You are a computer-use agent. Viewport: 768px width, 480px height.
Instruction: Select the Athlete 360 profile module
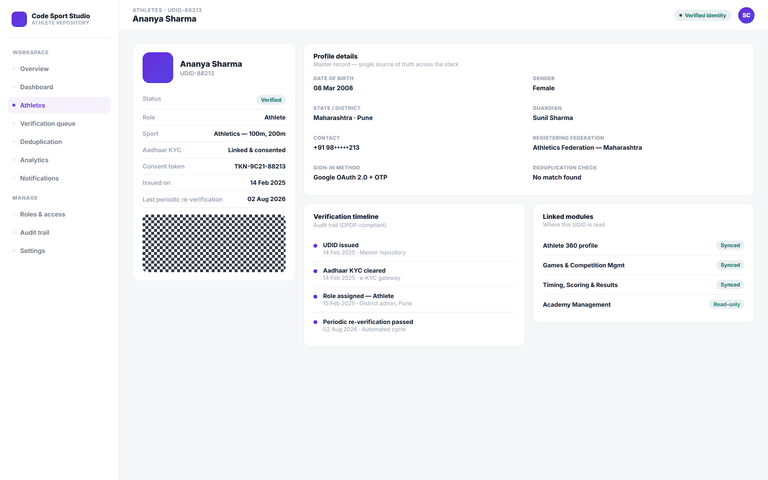(643, 245)
